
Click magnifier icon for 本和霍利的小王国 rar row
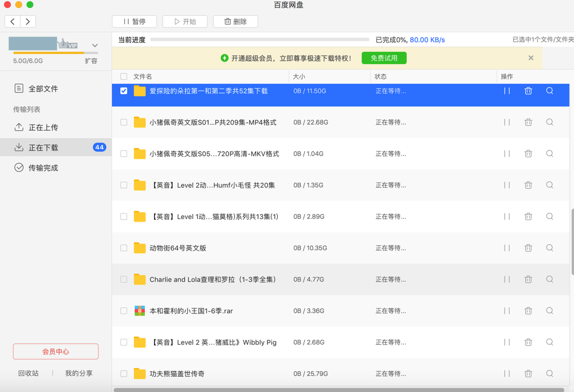[549, 311]
